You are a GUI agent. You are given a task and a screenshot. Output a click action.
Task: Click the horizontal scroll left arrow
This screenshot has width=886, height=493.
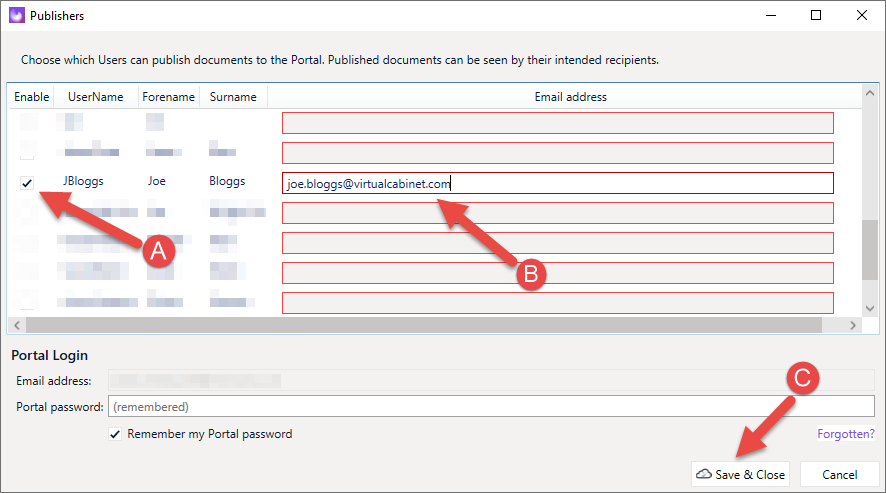tap(17, 325)
